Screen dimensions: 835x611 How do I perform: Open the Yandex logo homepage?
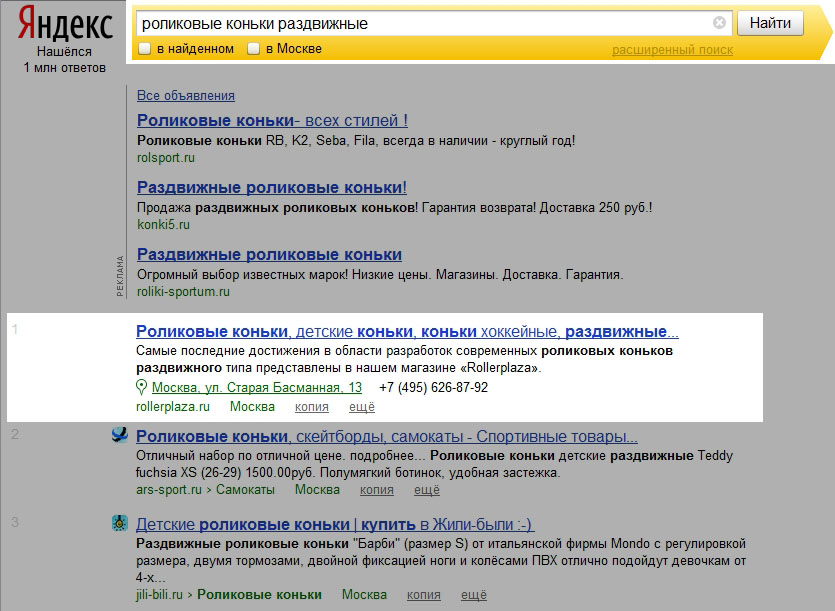pos(65,24)
